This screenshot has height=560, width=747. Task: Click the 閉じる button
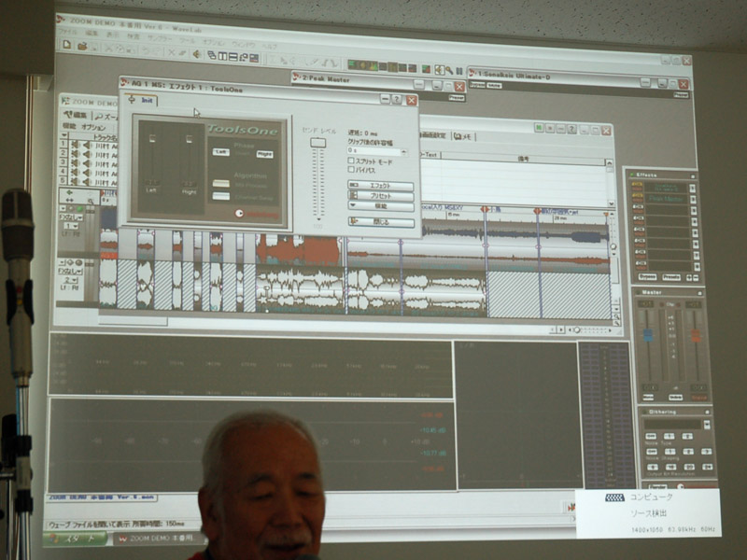(381, 222)
